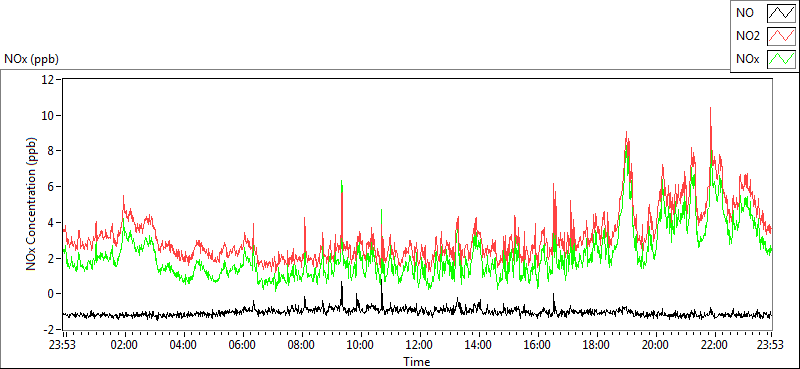Click the NOx green plot legend icon

click(x=782, y=59)
